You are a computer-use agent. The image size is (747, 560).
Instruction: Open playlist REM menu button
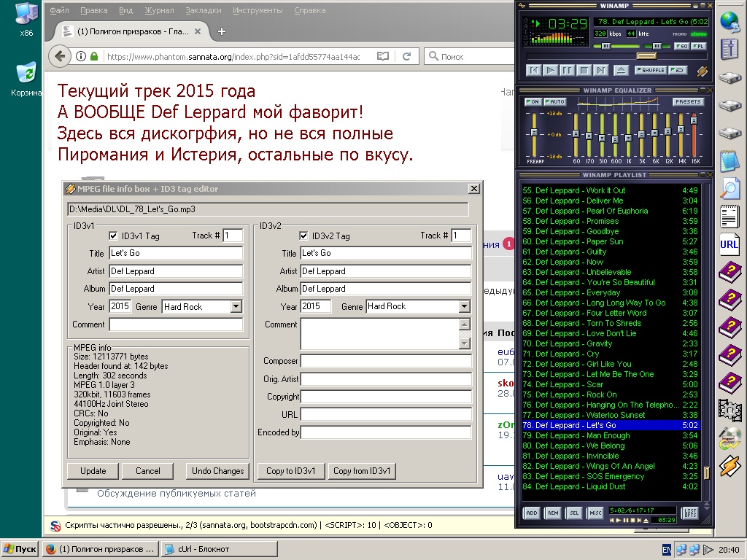(x=553, y=513)
